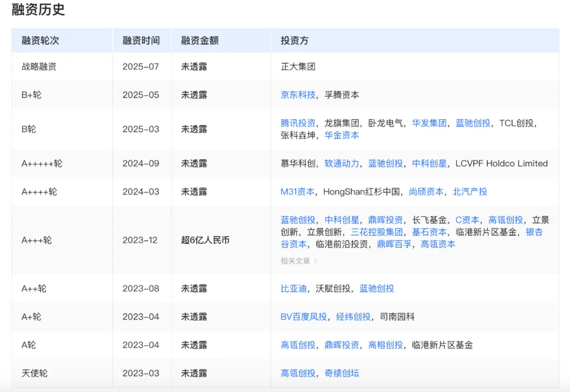570x392 pixels.
Task: Click the 华金资本 link
Action: click(x=341, y=135)
